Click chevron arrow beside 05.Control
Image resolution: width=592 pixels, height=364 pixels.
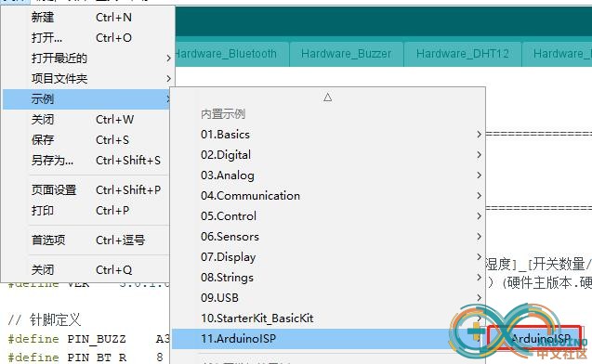480,215
